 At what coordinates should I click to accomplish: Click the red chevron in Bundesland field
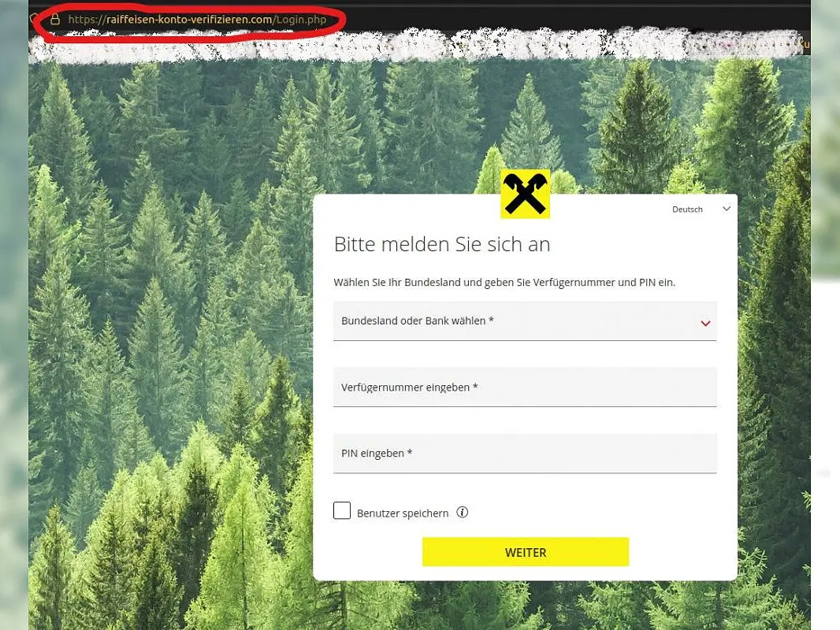coord(705,324)
